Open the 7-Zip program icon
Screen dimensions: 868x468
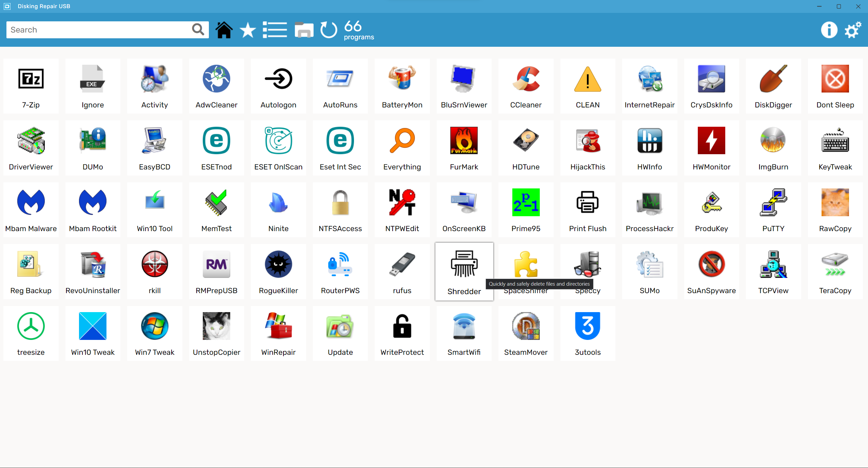(x=31, y=86)
